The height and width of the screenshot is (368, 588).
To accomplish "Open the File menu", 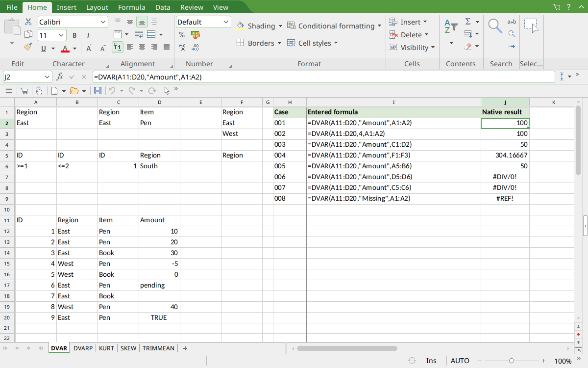I will coord(12,7).
